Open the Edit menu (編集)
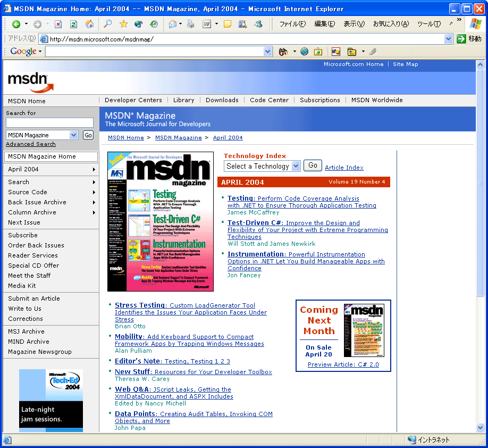The image size is (488, 448). [325, 24]
